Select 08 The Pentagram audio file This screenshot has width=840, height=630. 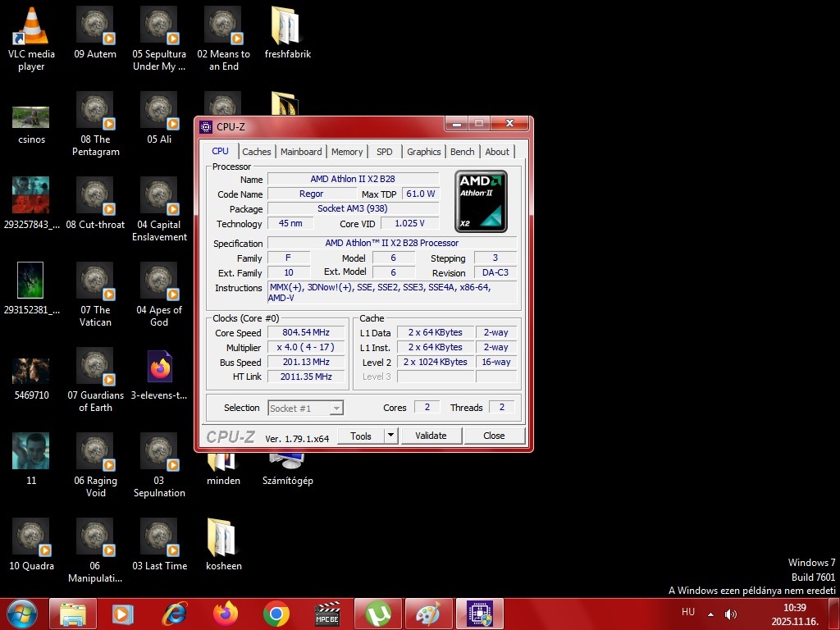[95, 125]
